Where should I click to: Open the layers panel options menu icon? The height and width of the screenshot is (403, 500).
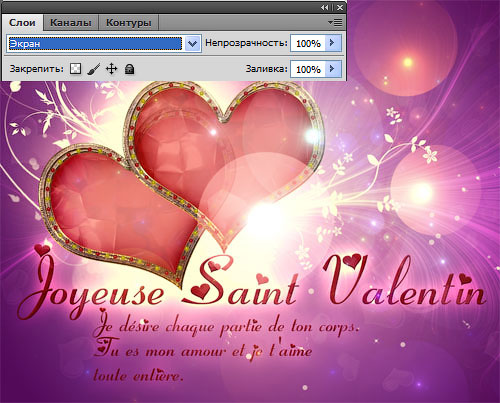point(335,22)
